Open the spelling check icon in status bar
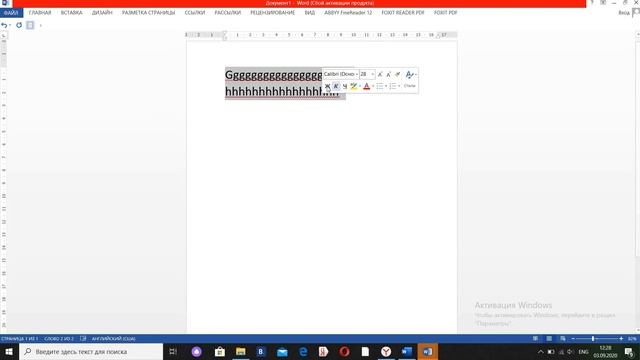The width and height of the screenshot is (640, 360). tap(83, 338)
